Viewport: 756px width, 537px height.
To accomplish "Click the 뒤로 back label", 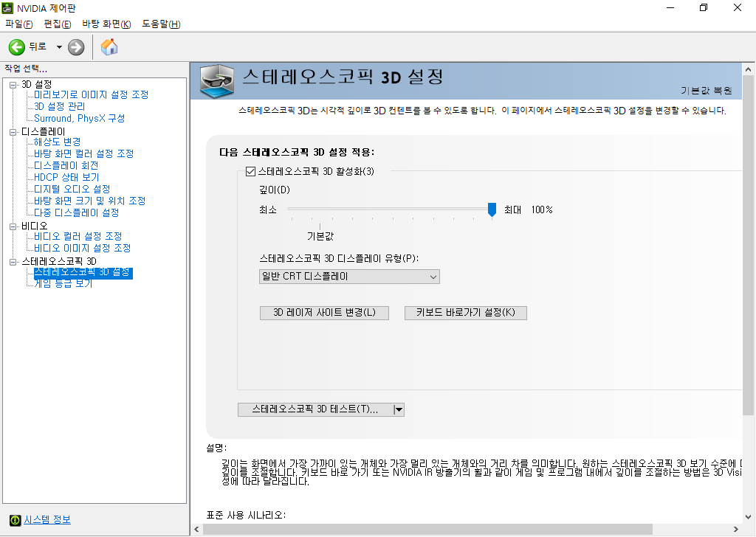I will (38, 46).
